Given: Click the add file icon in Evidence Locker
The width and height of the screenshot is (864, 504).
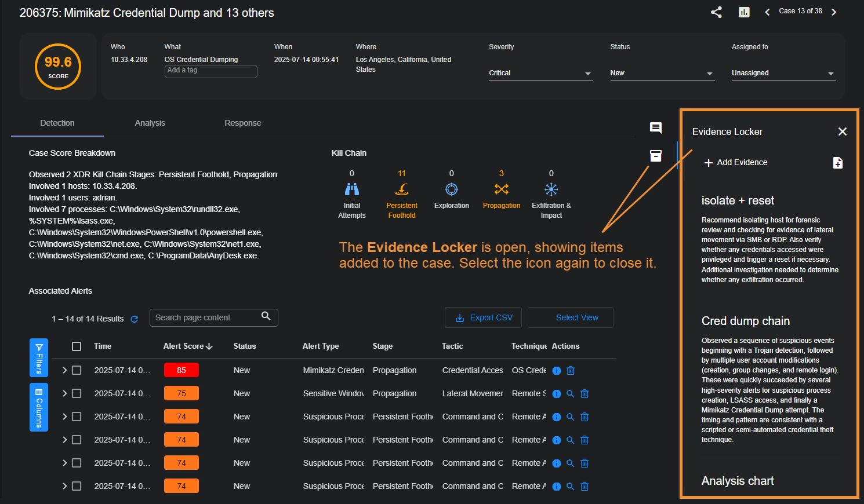Looking at the screenshot, I should pyautogui.click(x=837, y=163).
